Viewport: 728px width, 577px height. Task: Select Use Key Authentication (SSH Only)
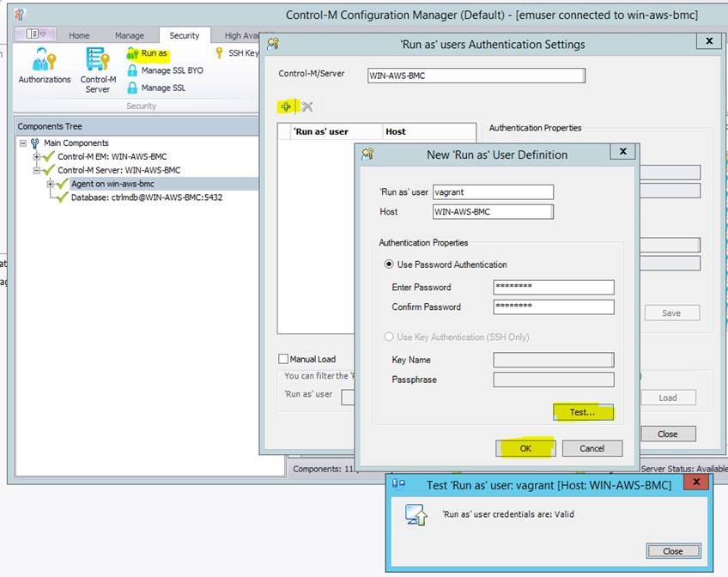389,337
